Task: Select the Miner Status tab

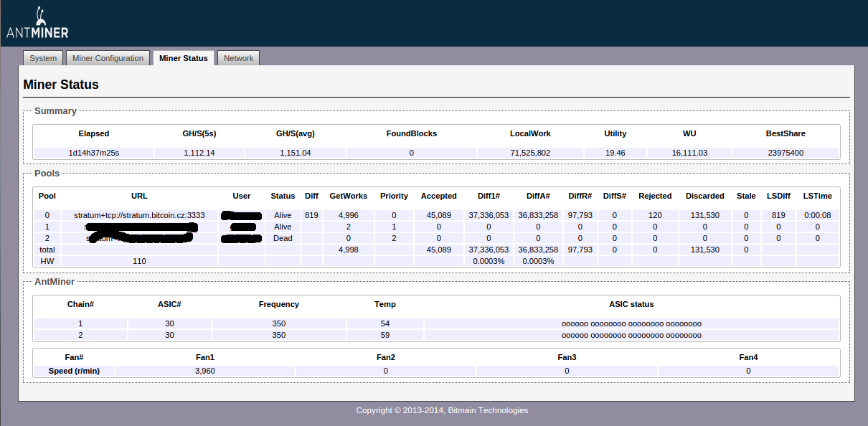Action: (x=184, y=58)
